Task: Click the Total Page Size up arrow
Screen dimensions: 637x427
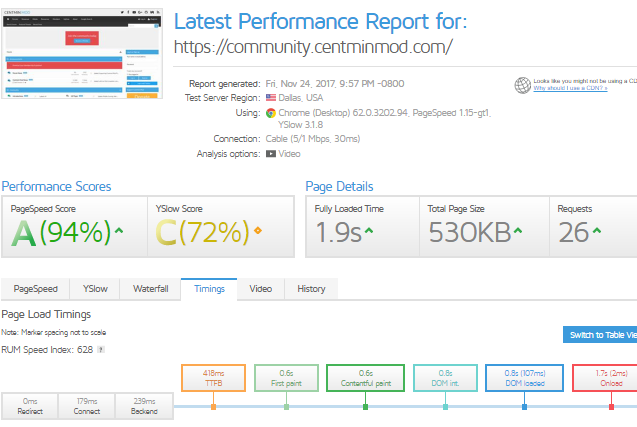Action: (x=518, y=230)
